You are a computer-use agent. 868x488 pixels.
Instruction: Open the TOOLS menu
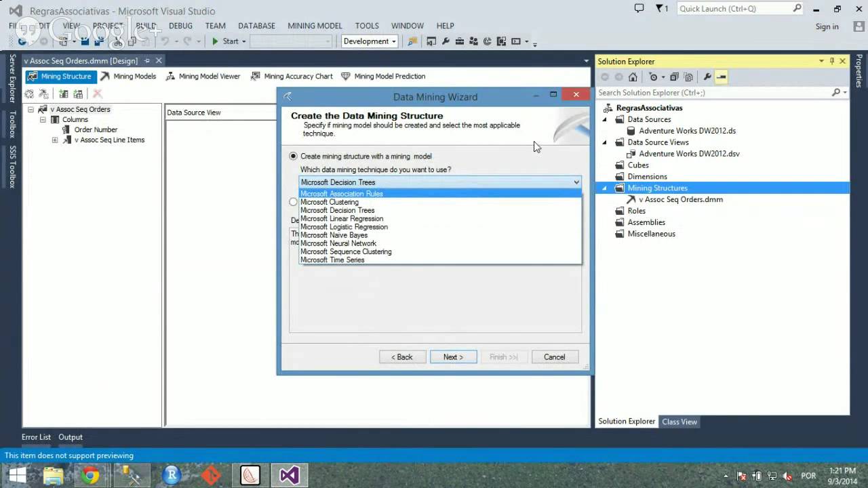[x=367, y=26]
